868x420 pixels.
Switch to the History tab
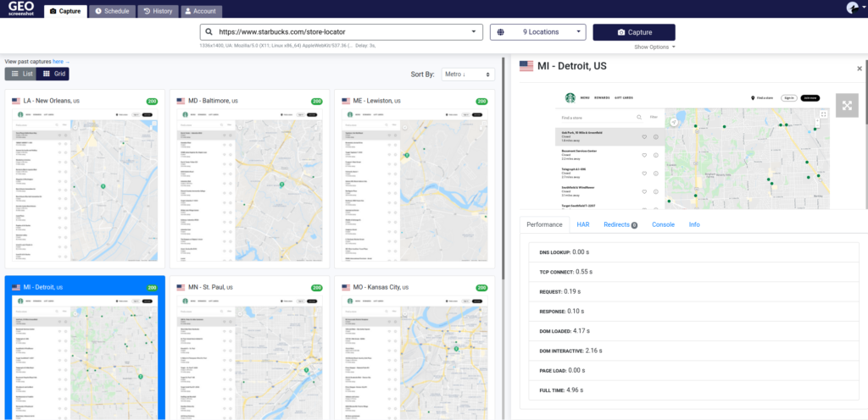[158, 11]
